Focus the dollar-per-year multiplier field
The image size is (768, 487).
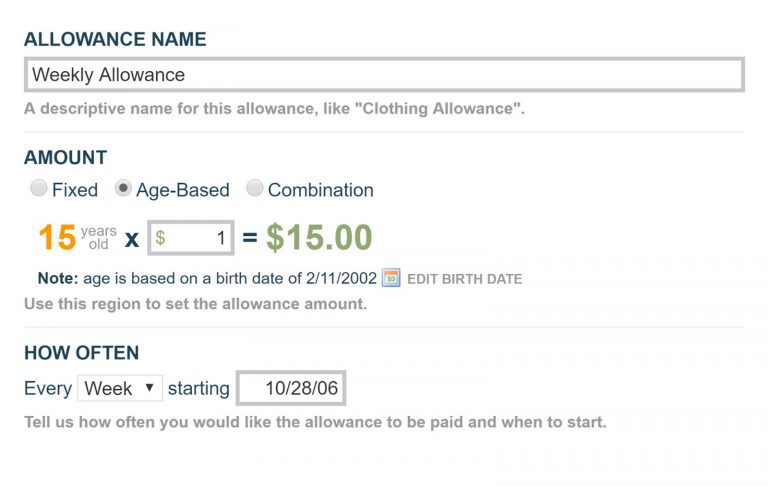point(191,238)
